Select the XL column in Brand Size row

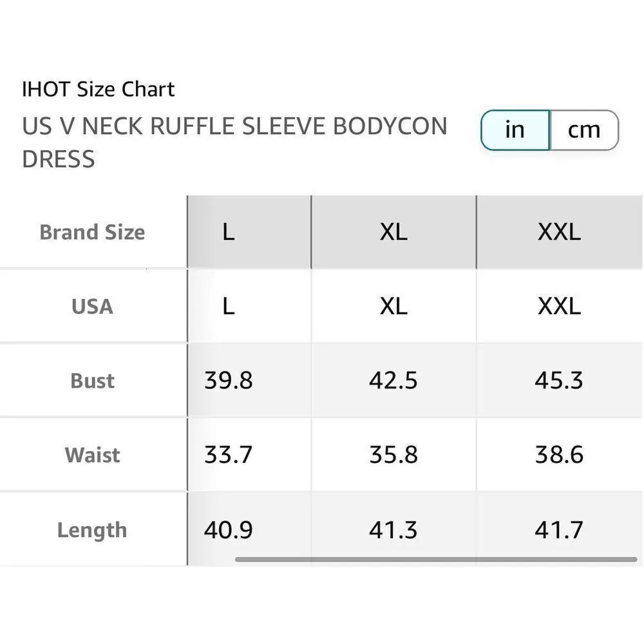pos(393,232)
